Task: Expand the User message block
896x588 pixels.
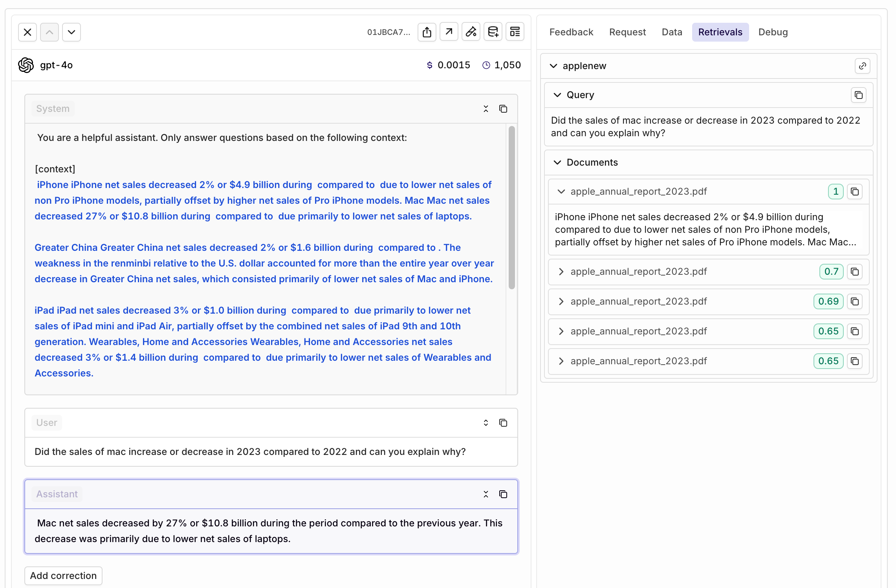Action: click(486, 423)
